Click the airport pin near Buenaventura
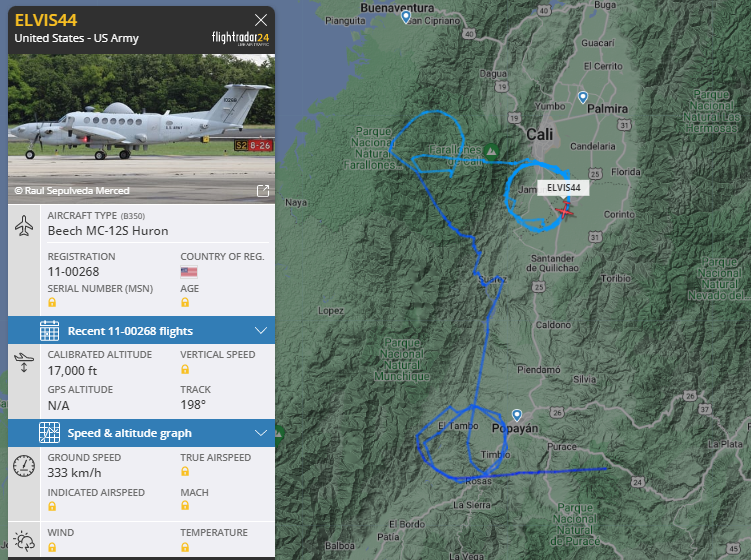The width and height of the screenshot is (751, 560). pos(406,17)
